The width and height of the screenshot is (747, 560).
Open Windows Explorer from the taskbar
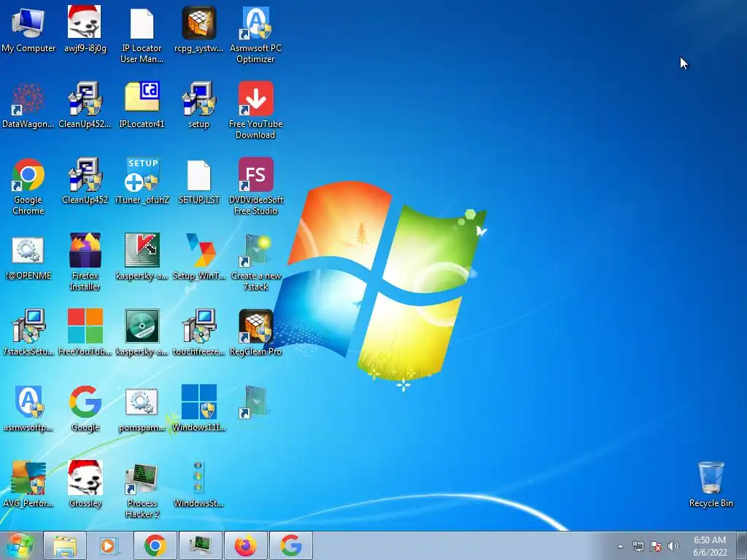pyautogui.click(x=65, y=545)
